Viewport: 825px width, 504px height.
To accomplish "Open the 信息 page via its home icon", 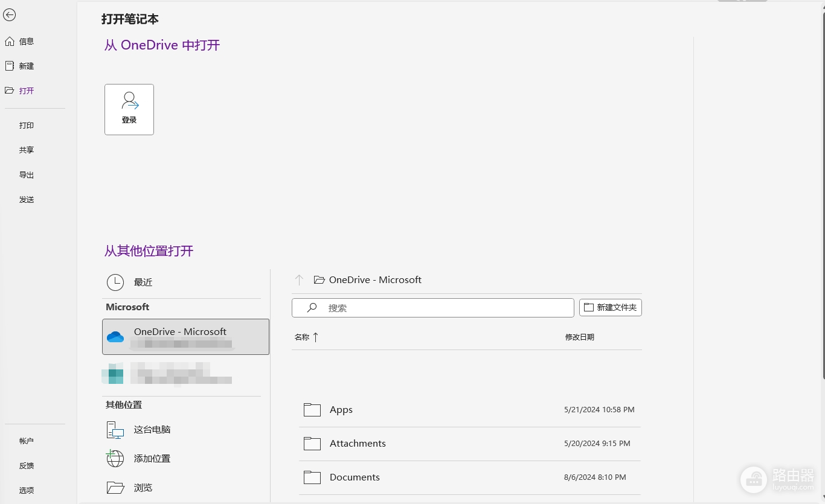I will tap(9, 41).
